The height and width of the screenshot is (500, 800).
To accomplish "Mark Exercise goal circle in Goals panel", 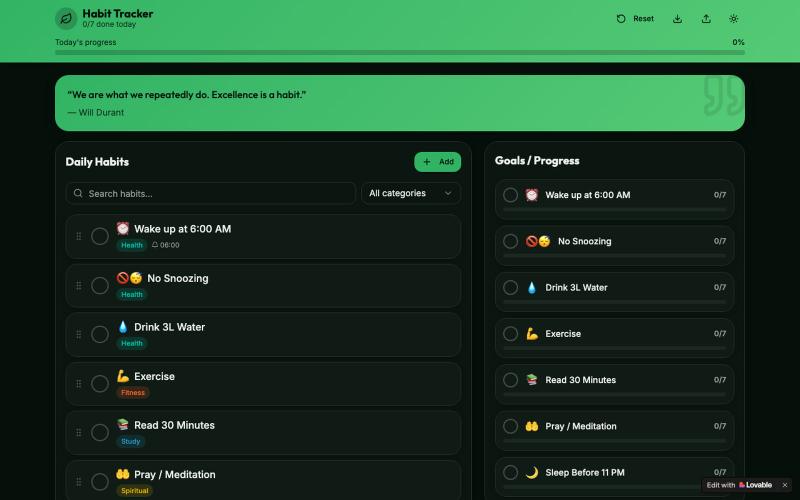I will (x=510, y=334).
